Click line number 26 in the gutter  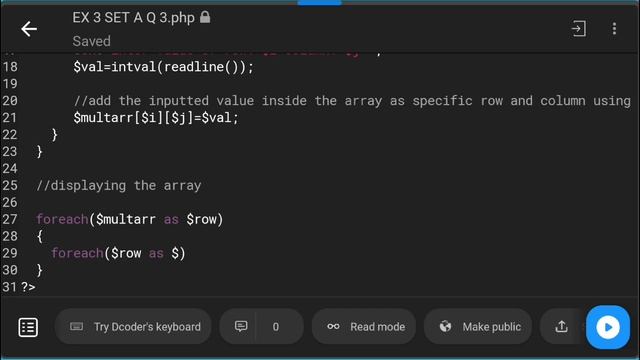tap(10, 202)
